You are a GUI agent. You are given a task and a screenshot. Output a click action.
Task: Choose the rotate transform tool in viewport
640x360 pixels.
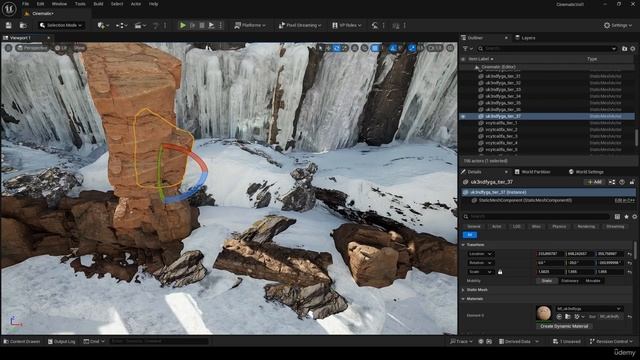tap(337, 48)
